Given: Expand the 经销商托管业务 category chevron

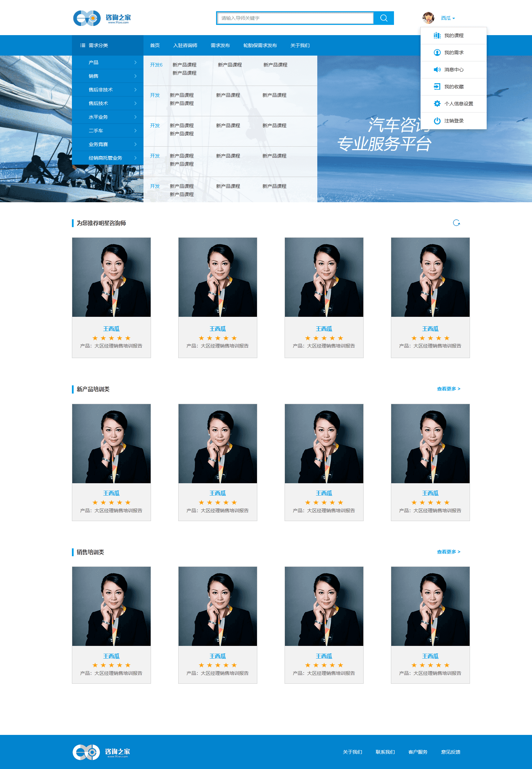Looking at the screenshot, I should tap(135, 158).
